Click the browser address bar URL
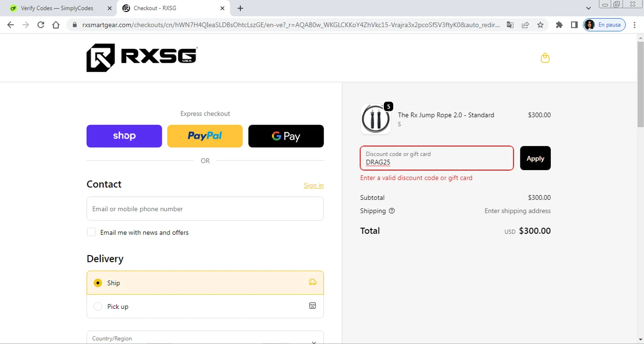Screen dimensions: 644x344 coord(291,25)
